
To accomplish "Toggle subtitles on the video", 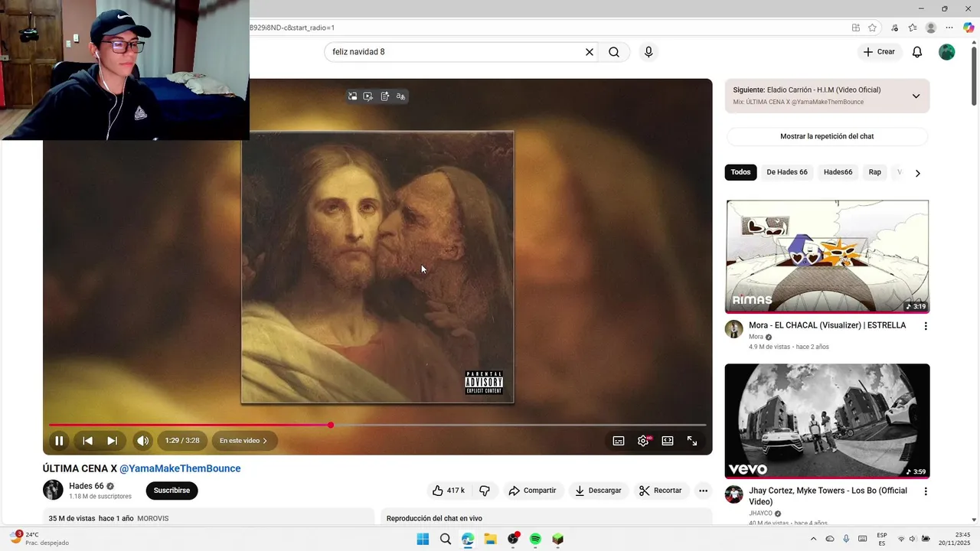I will 619,441.
